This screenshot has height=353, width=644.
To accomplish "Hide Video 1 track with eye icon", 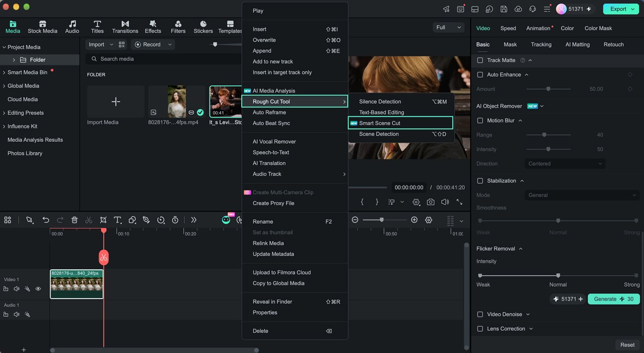I will (x=38, y=289).
